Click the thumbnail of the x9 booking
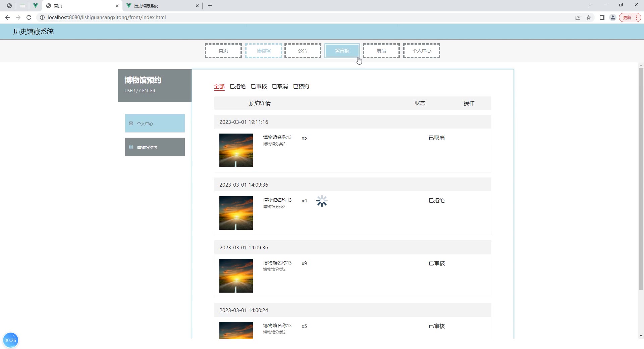644x349 pixels. tap(236, 276)
